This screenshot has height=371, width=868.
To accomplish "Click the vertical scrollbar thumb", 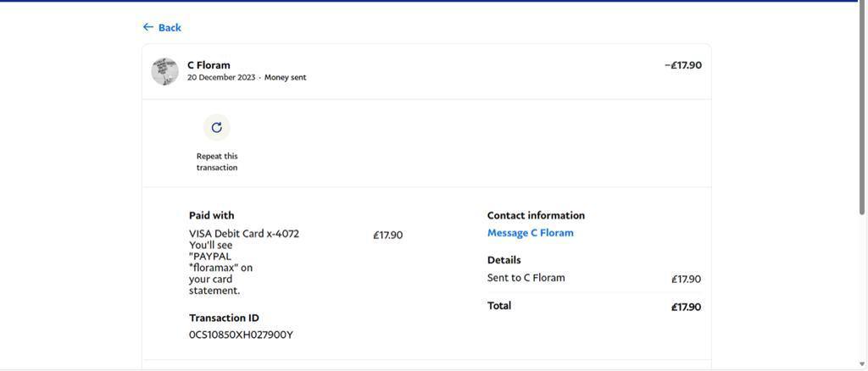I will [x=863, y=110].
